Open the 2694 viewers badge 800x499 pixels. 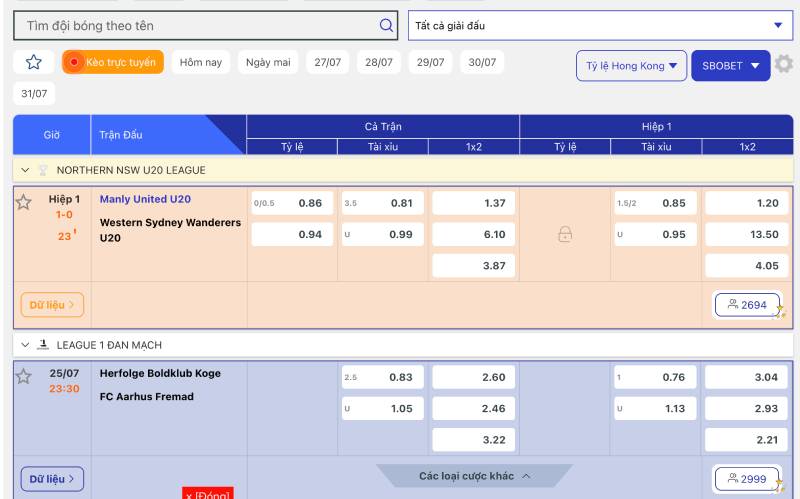(747, 305)
